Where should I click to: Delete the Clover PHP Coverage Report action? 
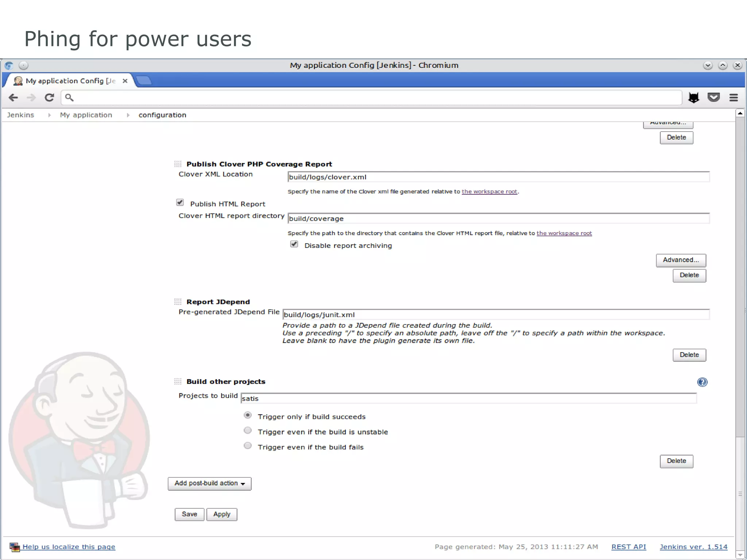(x=689, y=275)
